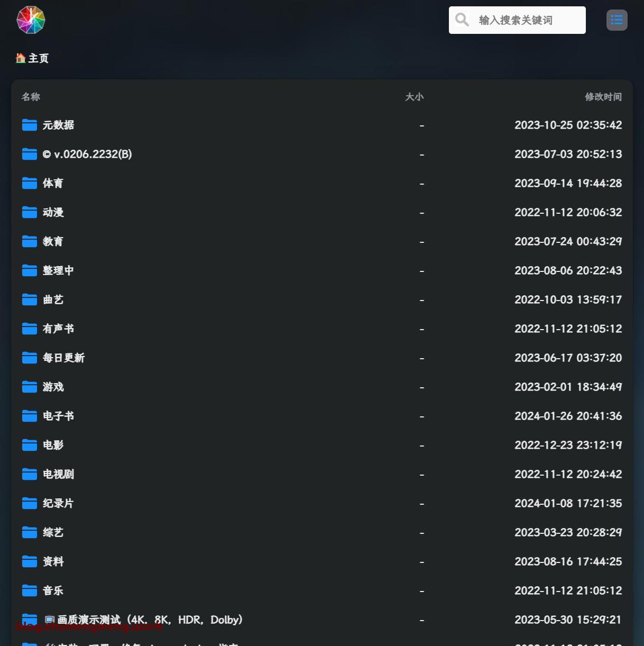Open the 每日更新 folder
644x646 pixels.
[63, 358]
